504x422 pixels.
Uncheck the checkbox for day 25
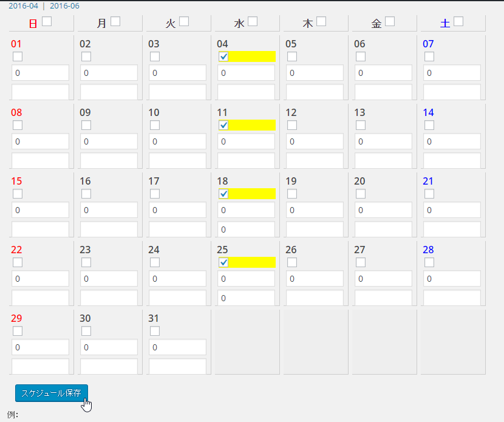(223, 262)
